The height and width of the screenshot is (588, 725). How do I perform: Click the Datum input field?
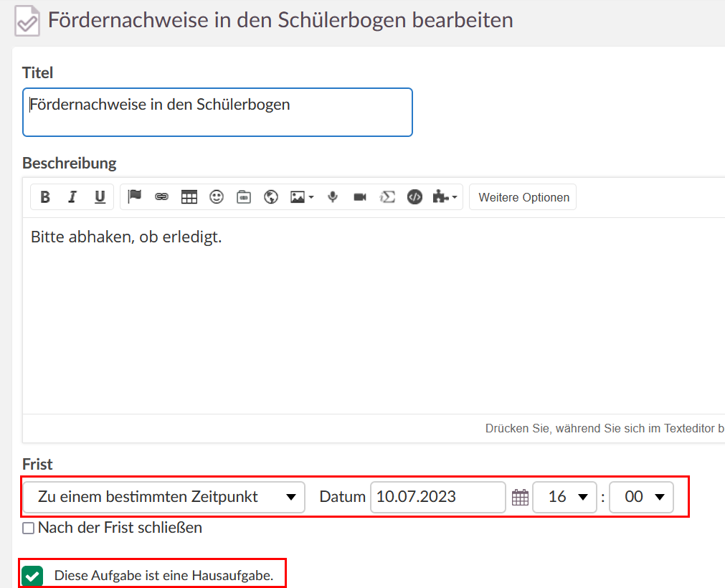point(437,497)
